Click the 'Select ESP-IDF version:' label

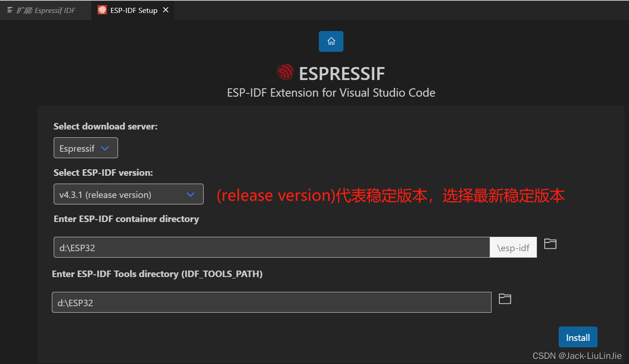click(103, 173)
